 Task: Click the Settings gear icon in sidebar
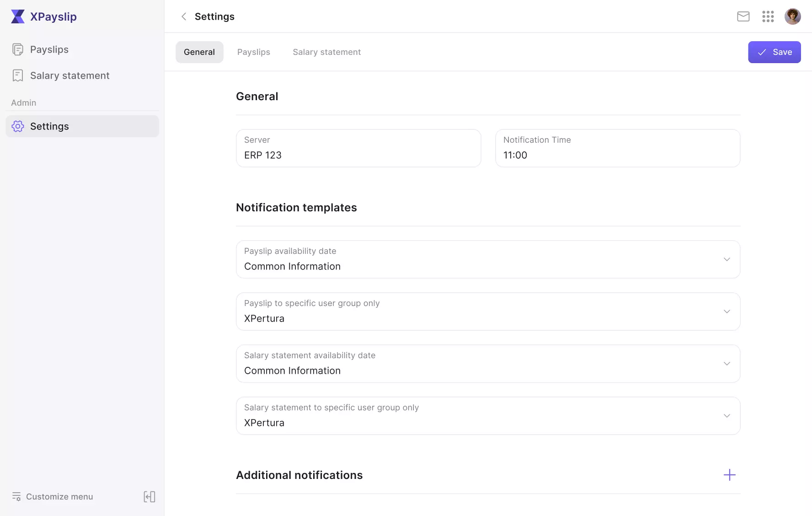click(18, 126)
